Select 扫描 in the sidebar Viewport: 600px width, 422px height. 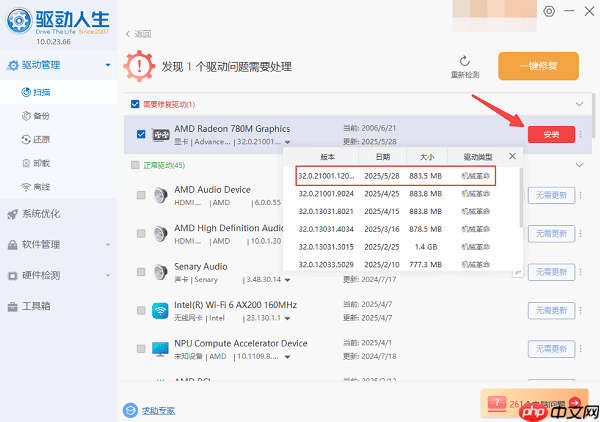(x=58, y=92)
